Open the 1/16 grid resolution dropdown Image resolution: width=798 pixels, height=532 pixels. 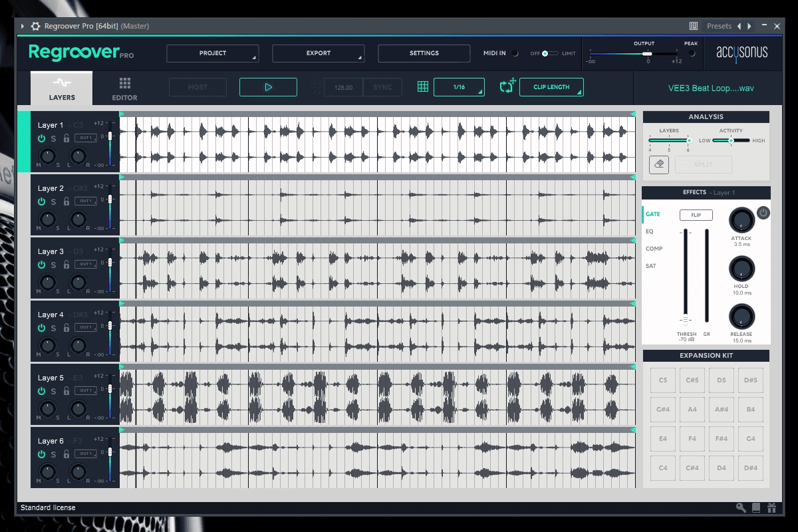459,87
